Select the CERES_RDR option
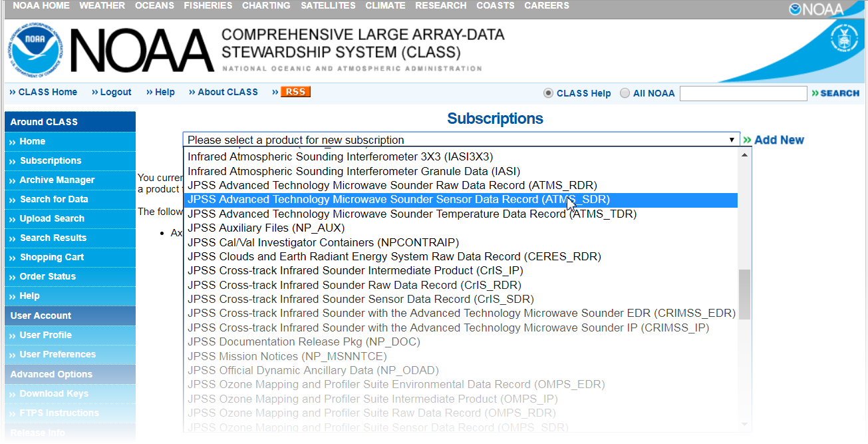The height and width of the screenshot is (444, 868). tap(460, 256)
